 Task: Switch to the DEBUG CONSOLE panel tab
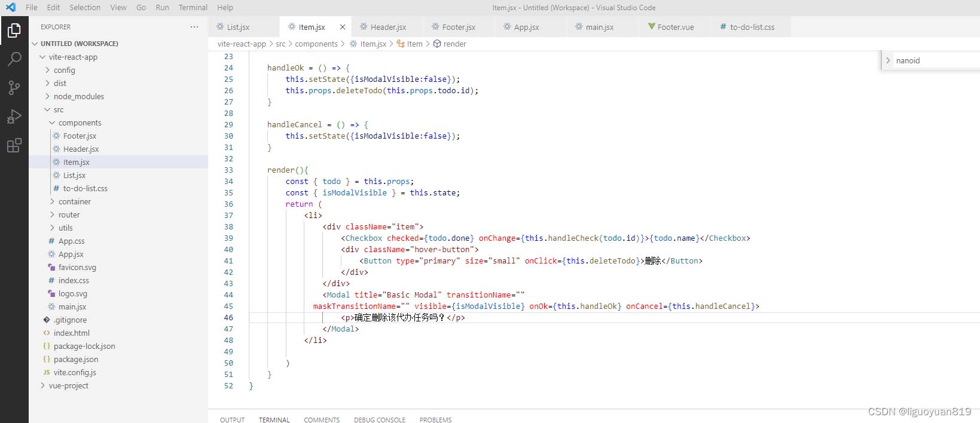[x=379, y=419]
